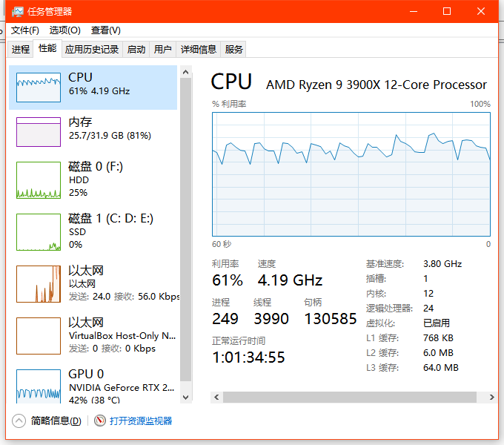Open the 查看(V) menu
This screenshot has height=445, width=504.
[105, 30]
